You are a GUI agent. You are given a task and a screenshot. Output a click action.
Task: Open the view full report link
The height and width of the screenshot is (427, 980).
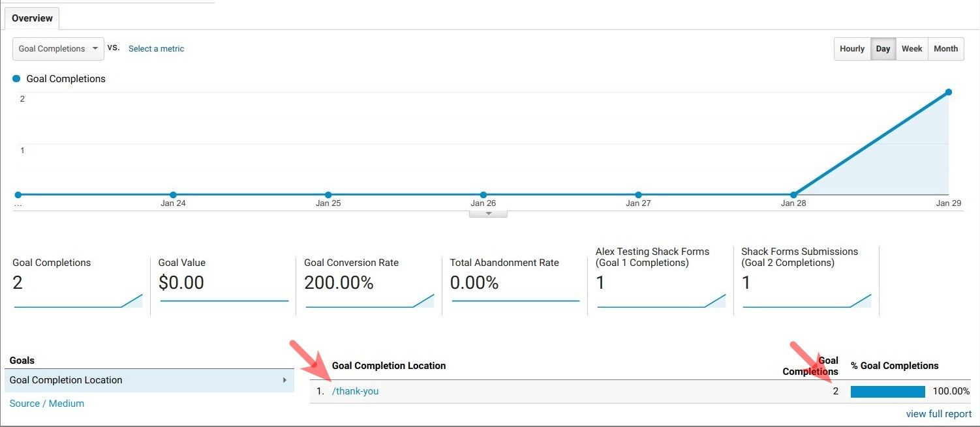click(x=938, y=414)
